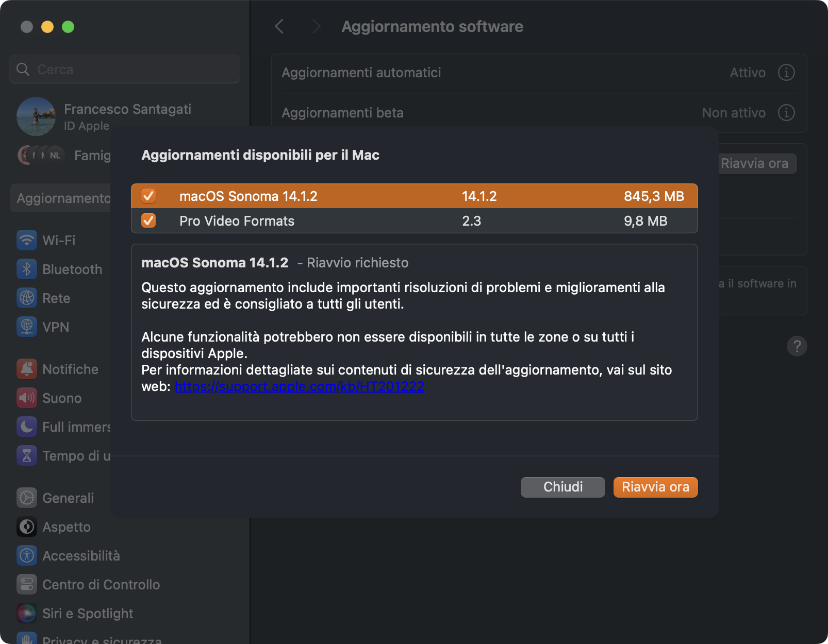Uncheck the Pro Video Formats checkbox

[148, 221]
